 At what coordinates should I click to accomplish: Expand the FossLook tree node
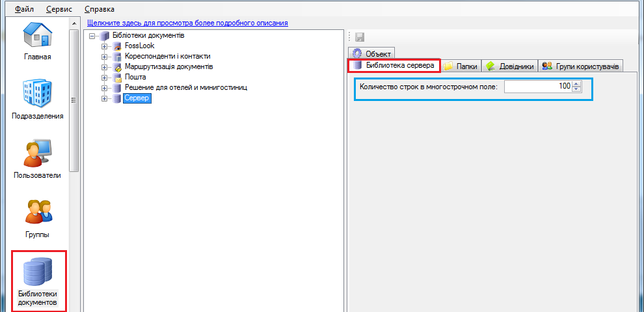(x=104, y=46)
